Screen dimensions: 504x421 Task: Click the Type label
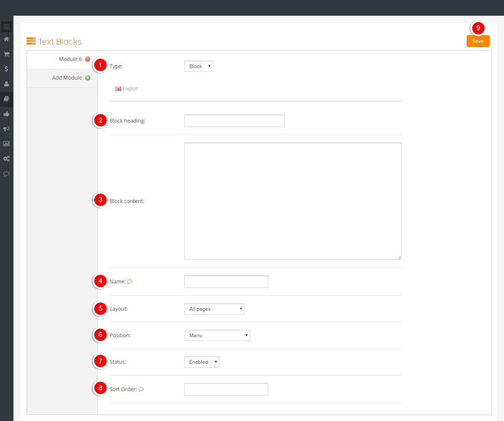click(116, 66)
